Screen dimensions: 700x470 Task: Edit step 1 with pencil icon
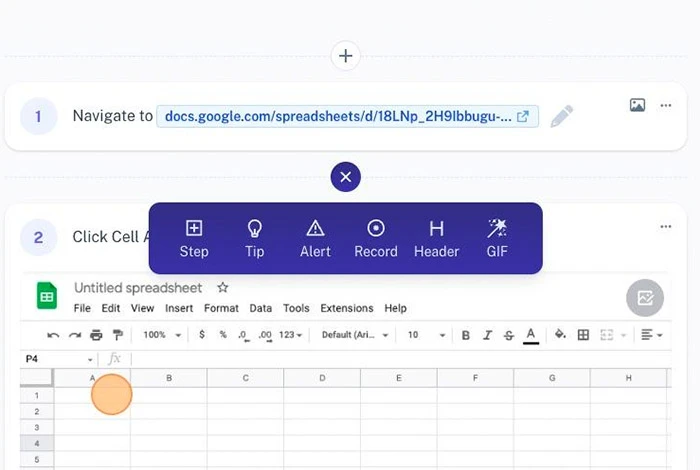pos(561,116)
